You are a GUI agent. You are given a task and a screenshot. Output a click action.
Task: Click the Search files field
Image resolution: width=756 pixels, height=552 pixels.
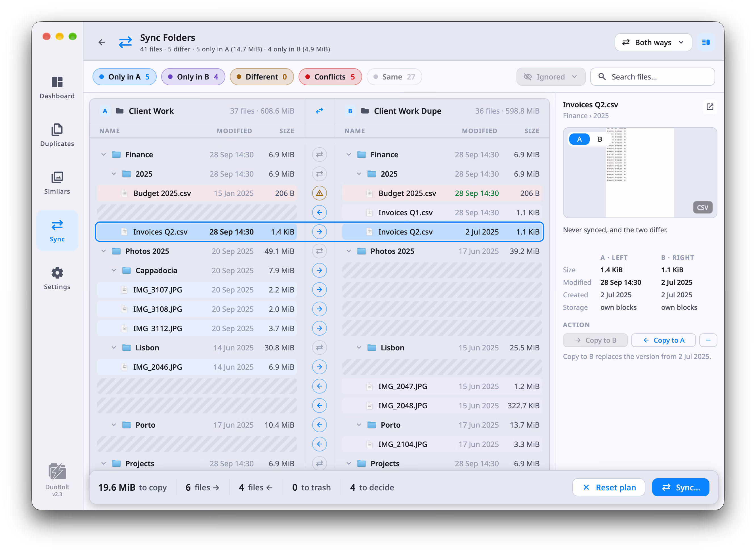click(652, 77)
